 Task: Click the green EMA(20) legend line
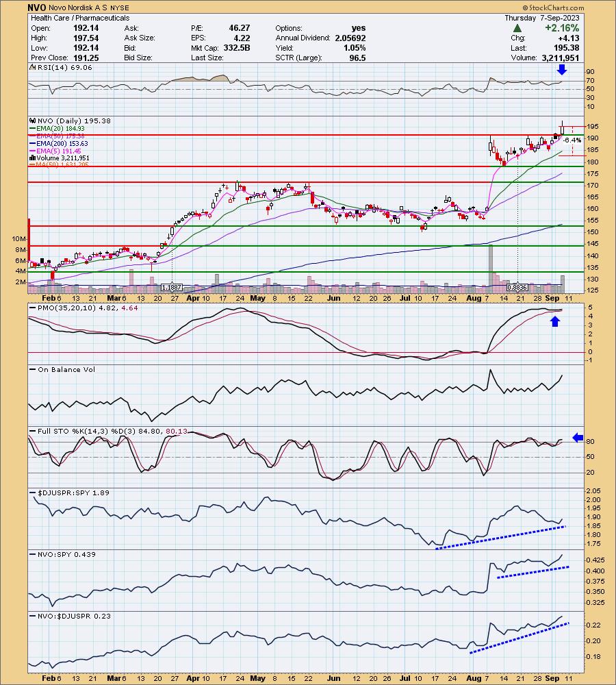coord(33,129)
